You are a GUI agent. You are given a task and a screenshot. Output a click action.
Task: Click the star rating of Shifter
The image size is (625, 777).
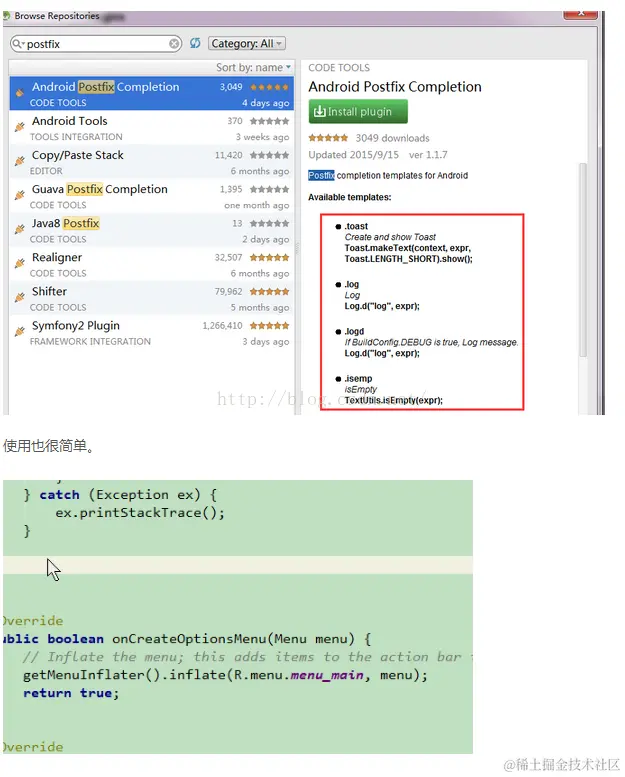(269, 291)
